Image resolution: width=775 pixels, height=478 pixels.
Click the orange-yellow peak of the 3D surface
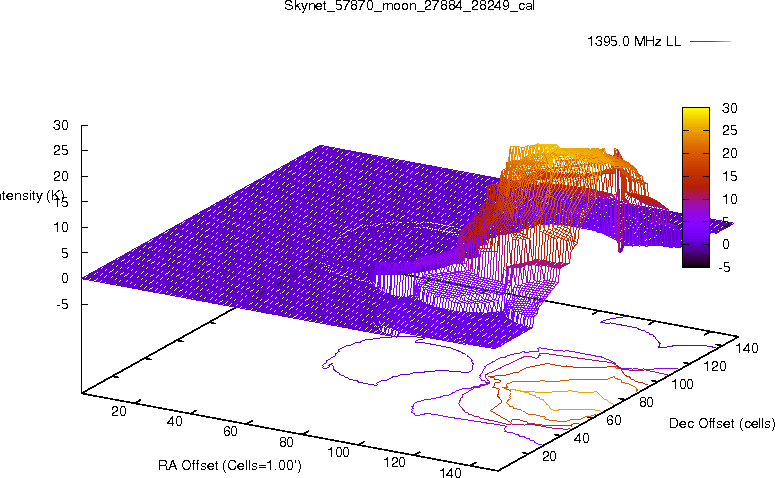coord(559,156)
